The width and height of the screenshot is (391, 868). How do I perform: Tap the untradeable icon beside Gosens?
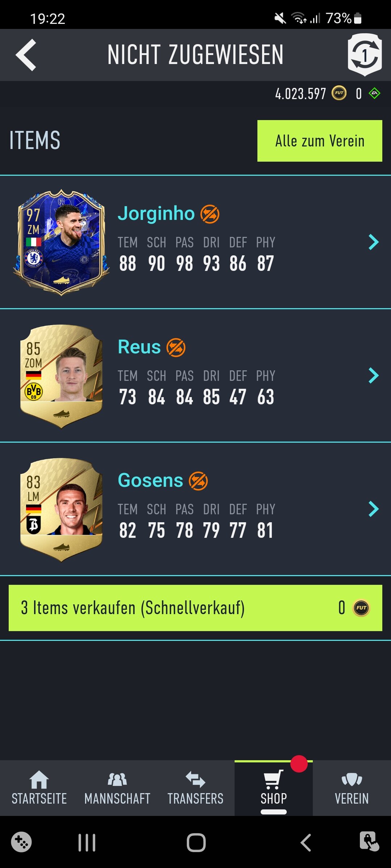coord(198,481)
